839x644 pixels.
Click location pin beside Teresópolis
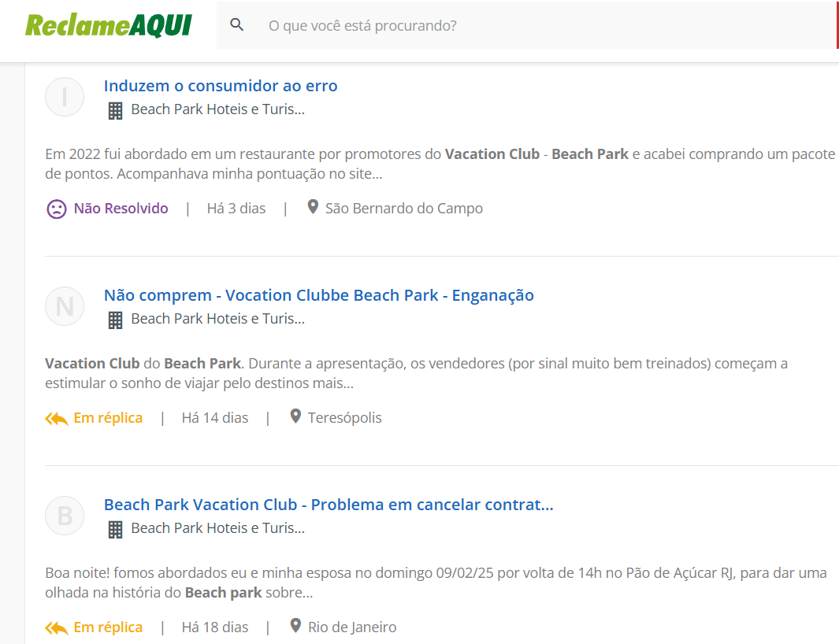pyautogui.click(x=295, y=417)
